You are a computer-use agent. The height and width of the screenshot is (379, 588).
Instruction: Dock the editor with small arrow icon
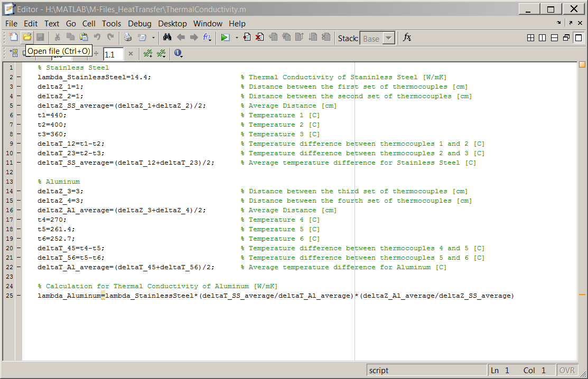[x=559, y=23]
